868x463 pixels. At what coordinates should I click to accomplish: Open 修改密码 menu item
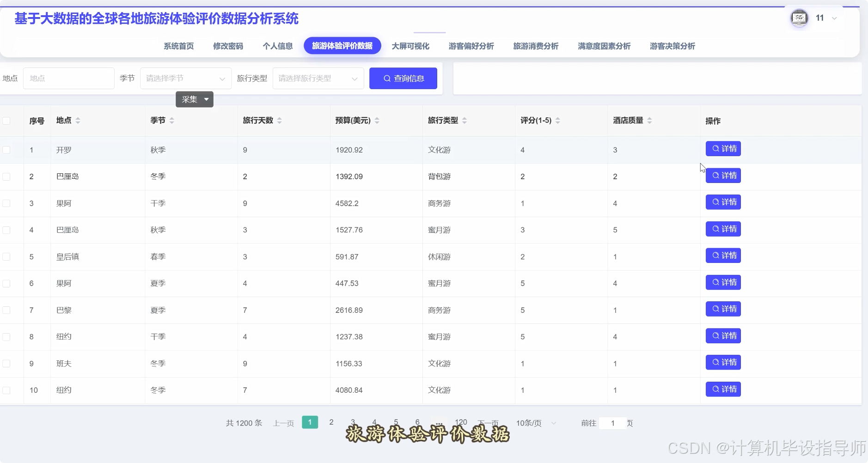[x=228, y=46]
